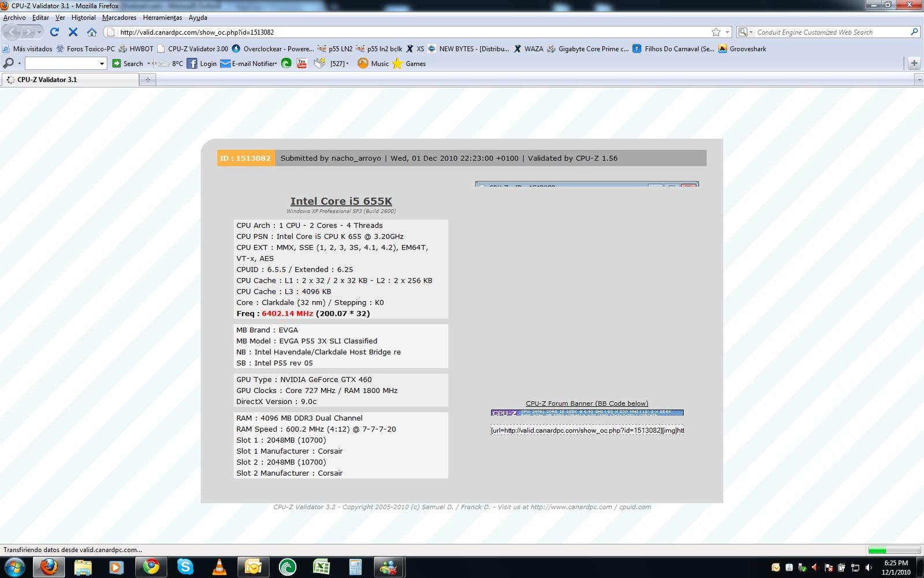Open the Grooveshark bookmark
This screenshot has height=578, width=924.
coord(742,49)
